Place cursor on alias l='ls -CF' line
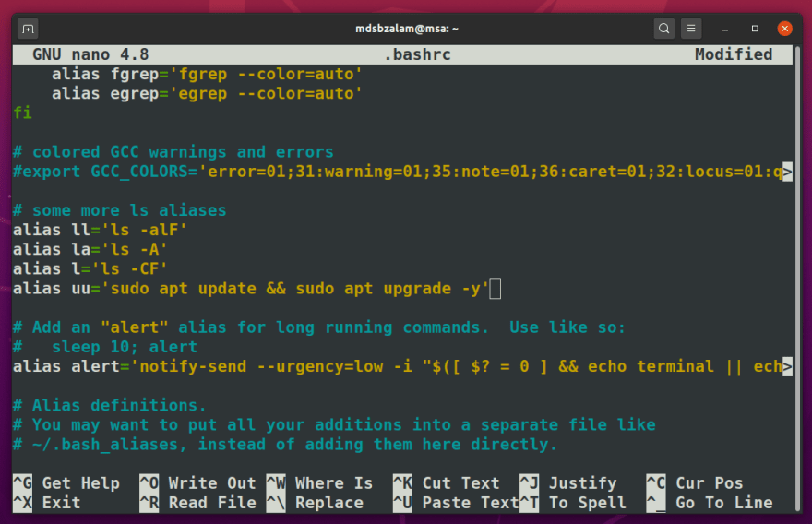Image resolution: width=812 pixels, height=524 pixels. coord(90,269)
